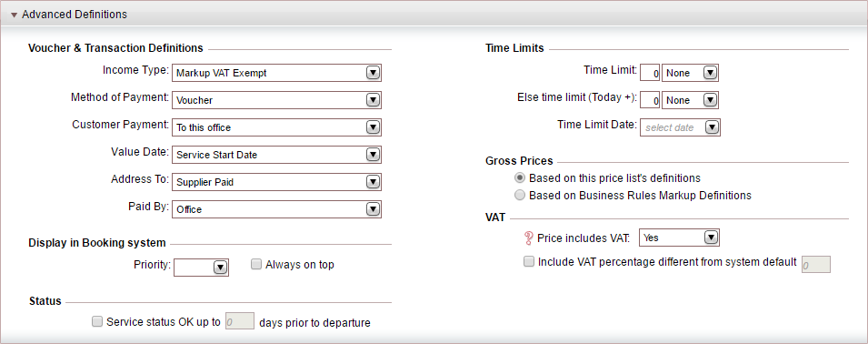Open the Time Limit Date picker

click(x=681, y=127)
